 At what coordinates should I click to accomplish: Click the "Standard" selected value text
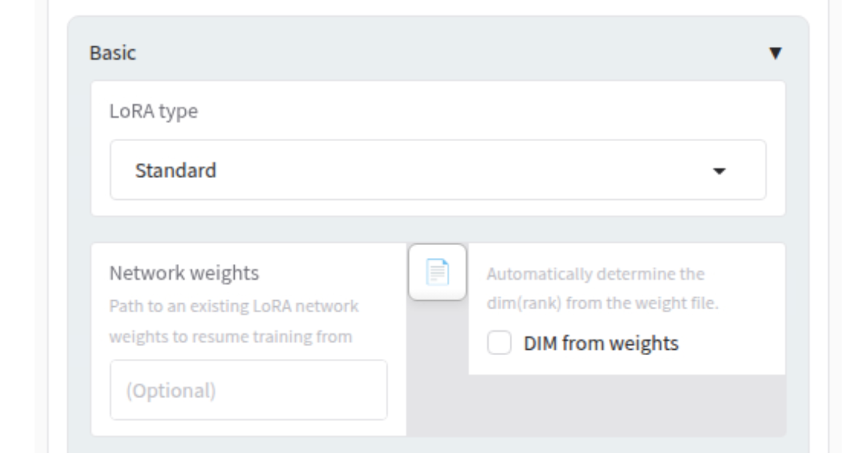pyautogui.click(x=175, y=170)
